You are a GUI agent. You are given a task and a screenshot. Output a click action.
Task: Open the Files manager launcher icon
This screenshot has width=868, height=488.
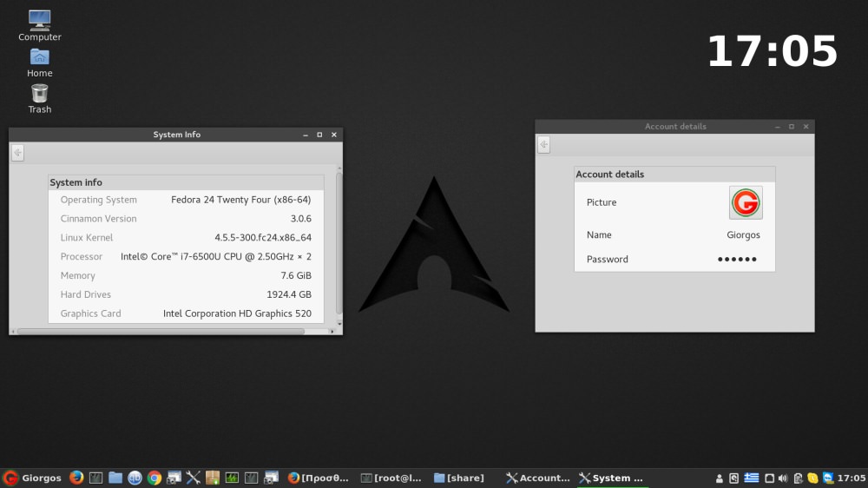point(115,478)
